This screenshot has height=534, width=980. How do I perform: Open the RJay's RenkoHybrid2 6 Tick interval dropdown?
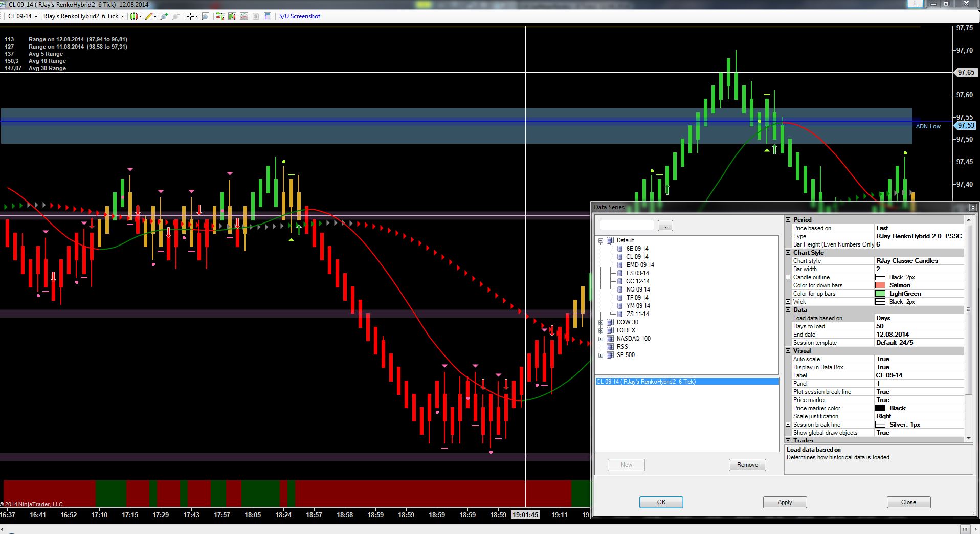pyautogui.click(x=83, y=16)
